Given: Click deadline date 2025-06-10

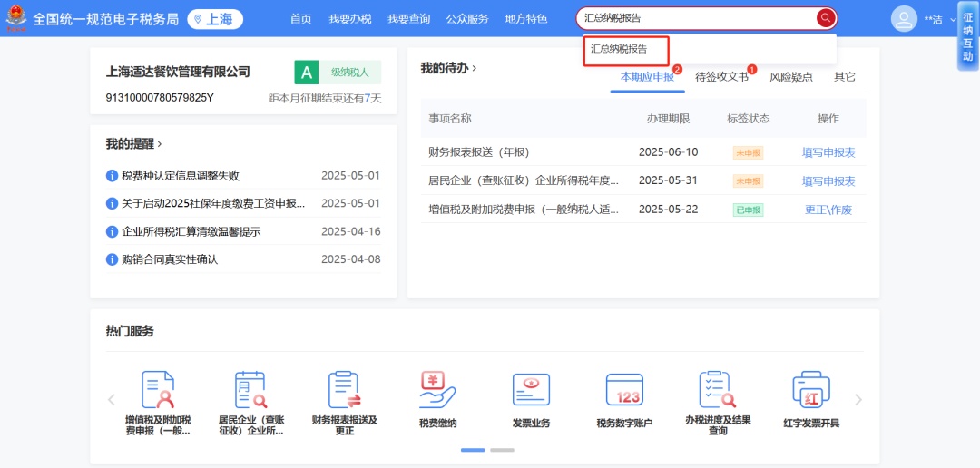Looking at the screenshot, I should 668,151.
